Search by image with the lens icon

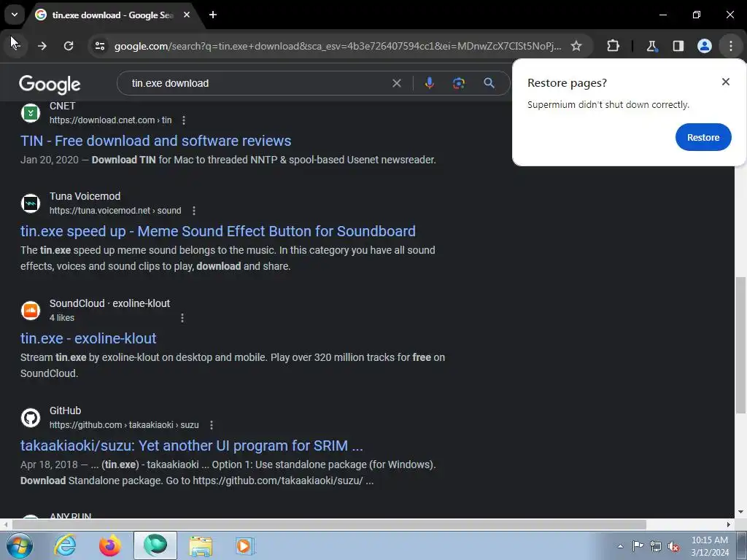pos(459,83)
